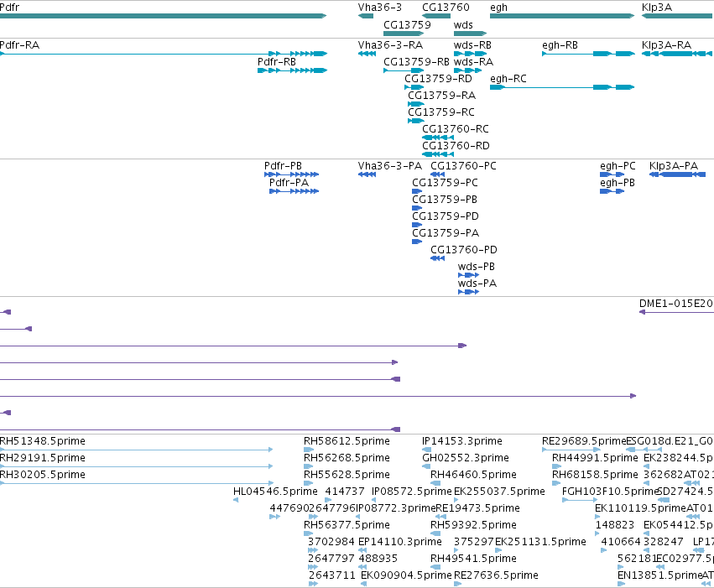Screen dimensions: 714x588
Task: Click the wds-RA transcript label
Action: pyautogui.click(x=473, y=62)
